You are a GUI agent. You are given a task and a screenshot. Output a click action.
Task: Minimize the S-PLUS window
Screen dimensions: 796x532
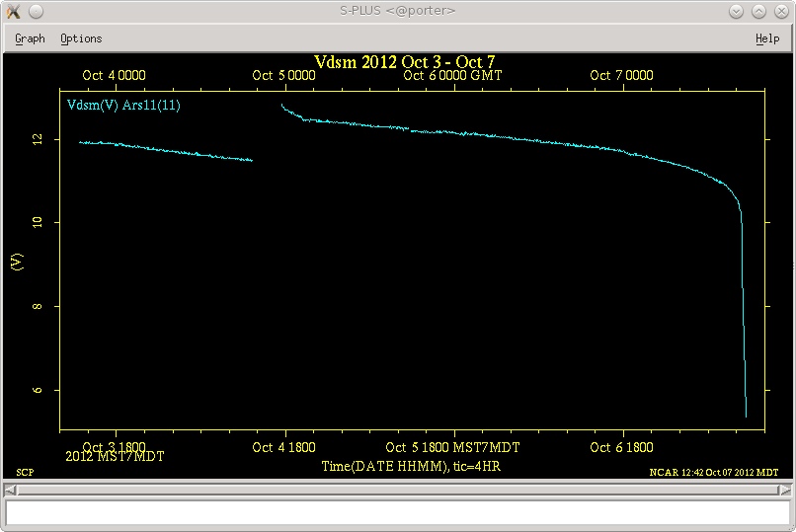pos(737,11)
